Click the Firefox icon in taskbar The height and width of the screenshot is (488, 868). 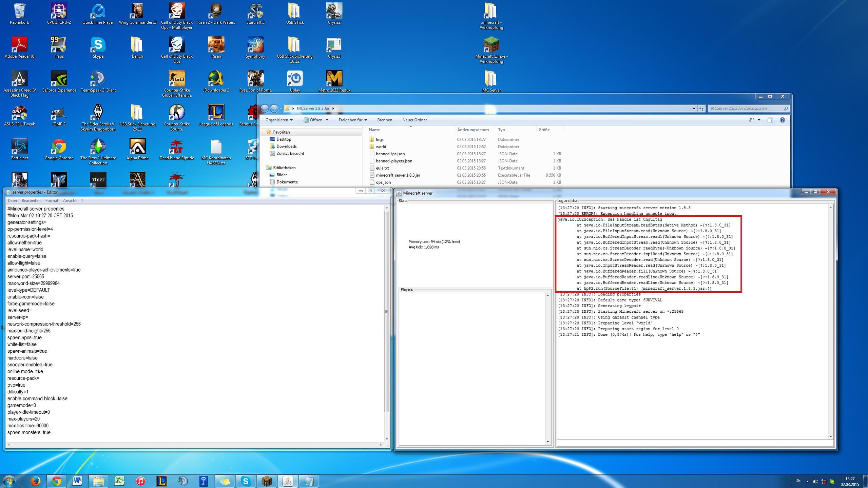coord(35,481)
